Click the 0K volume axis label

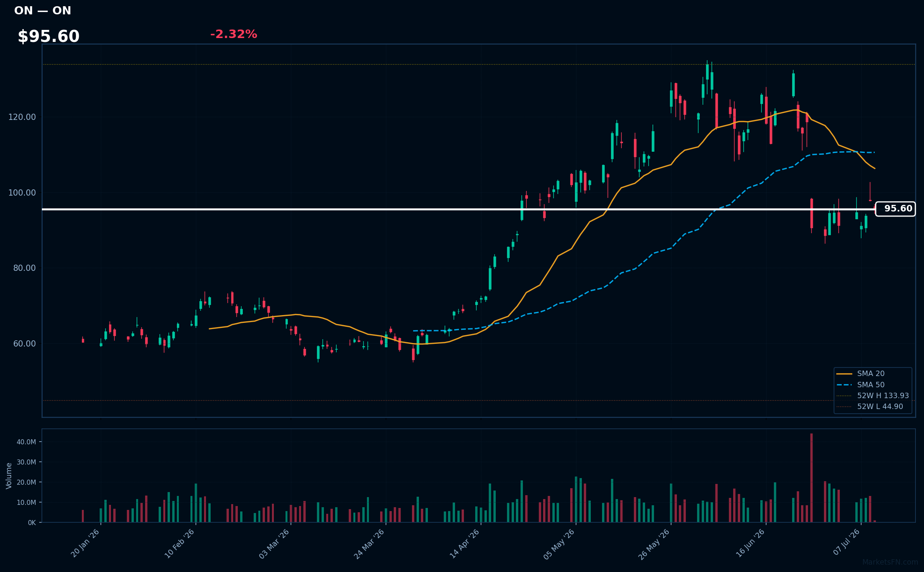(x=32, y=523)
